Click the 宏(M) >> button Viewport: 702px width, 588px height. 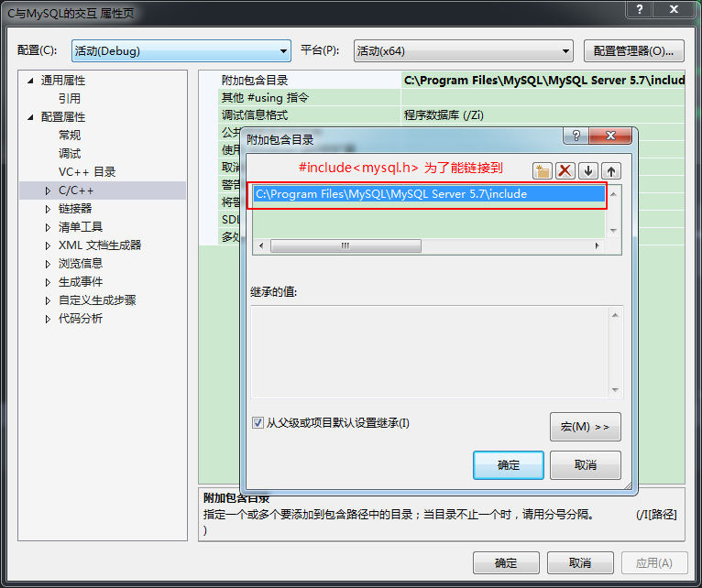[585, 427]
